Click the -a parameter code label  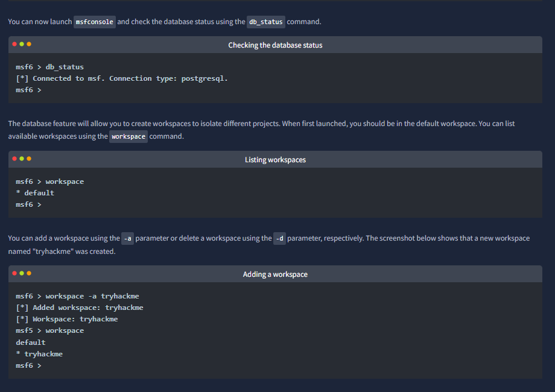click(x=127, y=238)
